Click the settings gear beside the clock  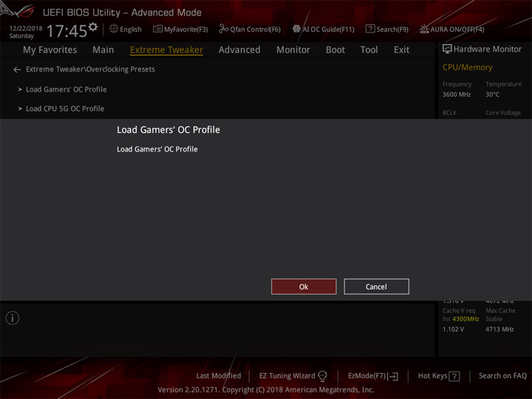93,27
